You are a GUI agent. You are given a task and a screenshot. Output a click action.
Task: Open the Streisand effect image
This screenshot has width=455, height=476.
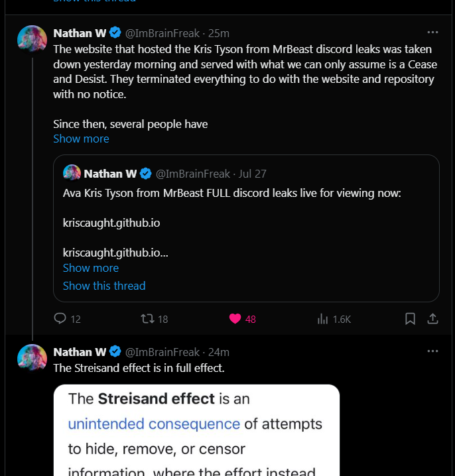(196, 430)
